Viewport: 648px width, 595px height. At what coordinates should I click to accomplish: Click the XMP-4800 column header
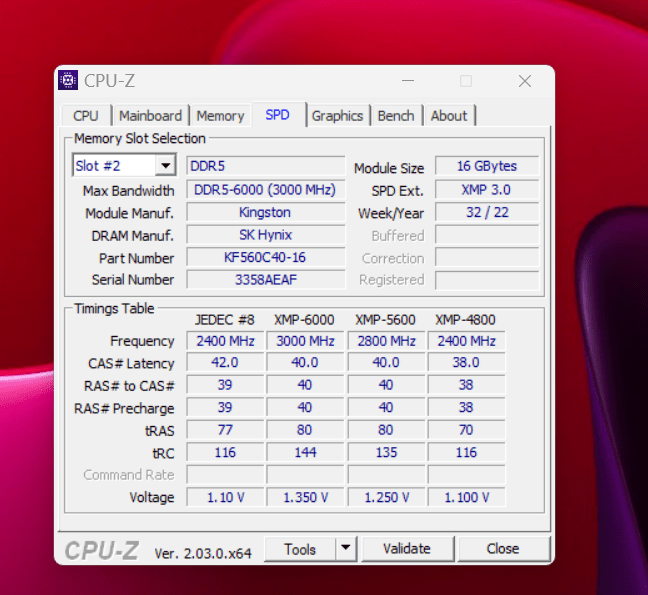click(x=465, y=320)
